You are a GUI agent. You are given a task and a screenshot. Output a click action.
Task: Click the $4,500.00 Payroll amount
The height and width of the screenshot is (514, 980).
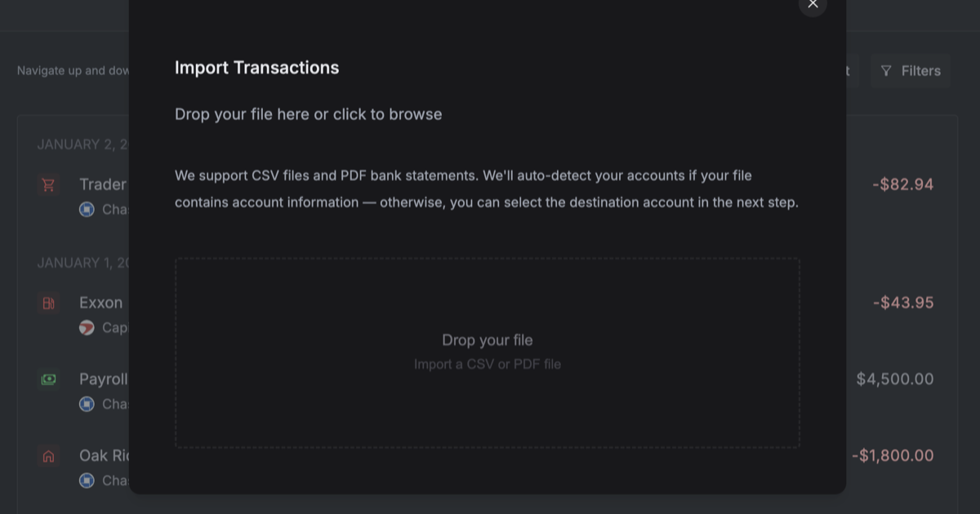895,379
